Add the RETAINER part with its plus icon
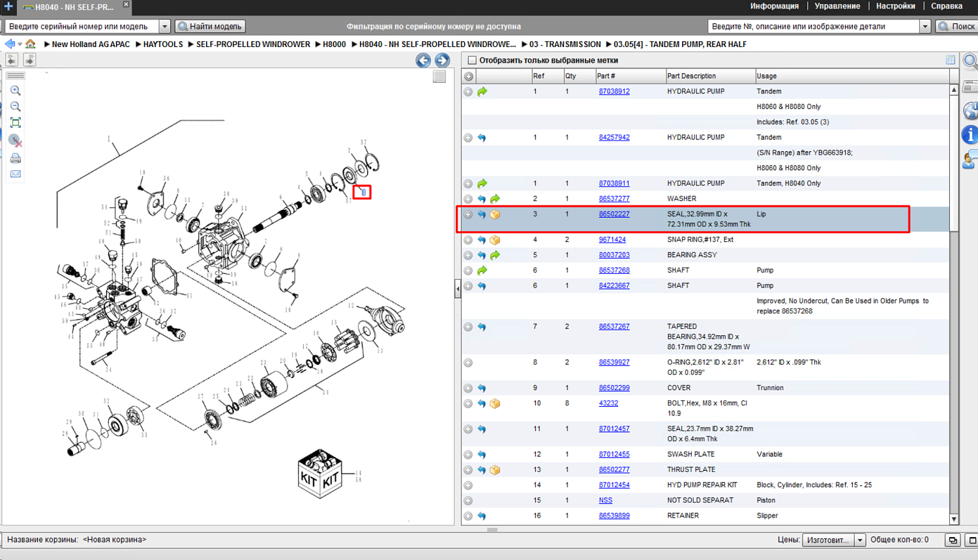 pyautogui.click(x=468, y=516)
